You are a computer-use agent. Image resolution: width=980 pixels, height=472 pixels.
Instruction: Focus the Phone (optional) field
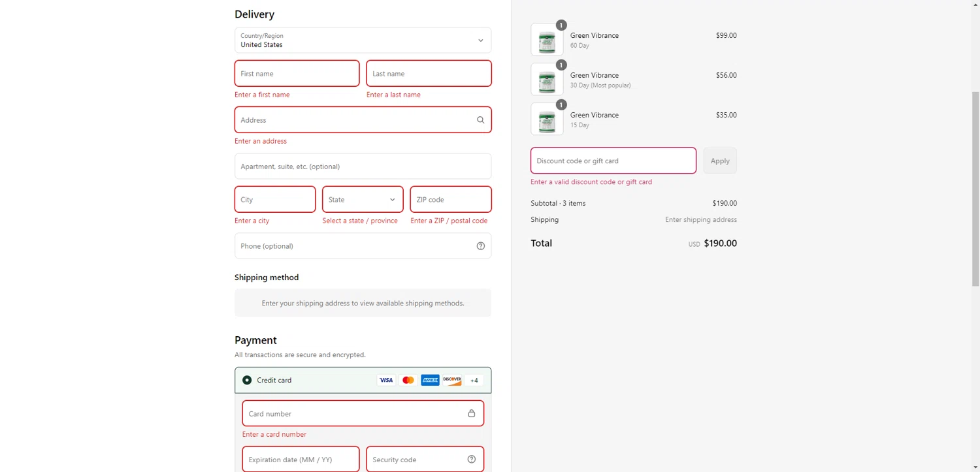pyautogui.click(x=363, y=246)
